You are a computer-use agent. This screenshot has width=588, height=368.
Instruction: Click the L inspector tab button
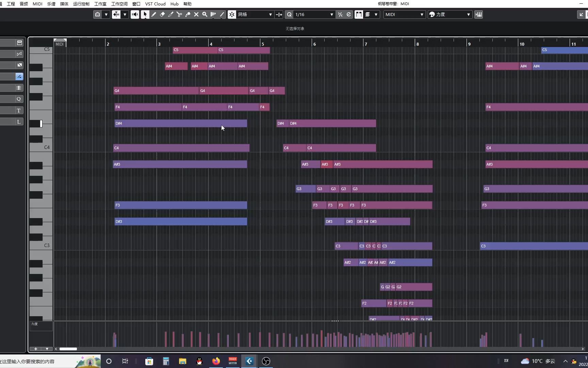(x=19, y=122)
